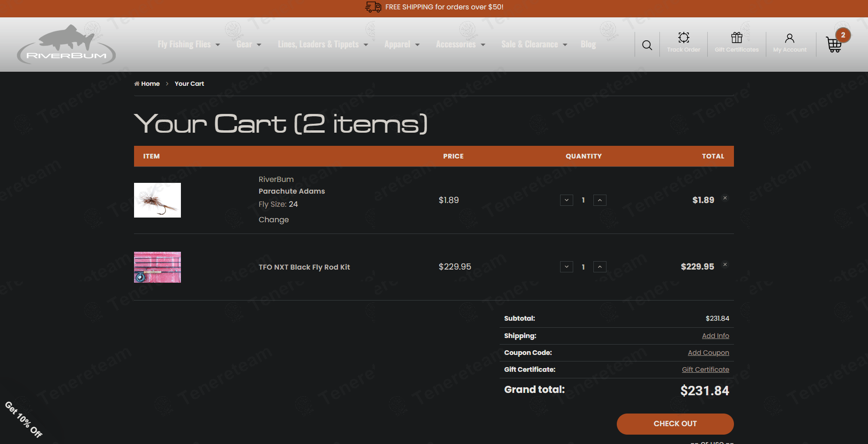Screen dimensions: 868x444
Task: Go to the Blog page
Action: point(588,44)
